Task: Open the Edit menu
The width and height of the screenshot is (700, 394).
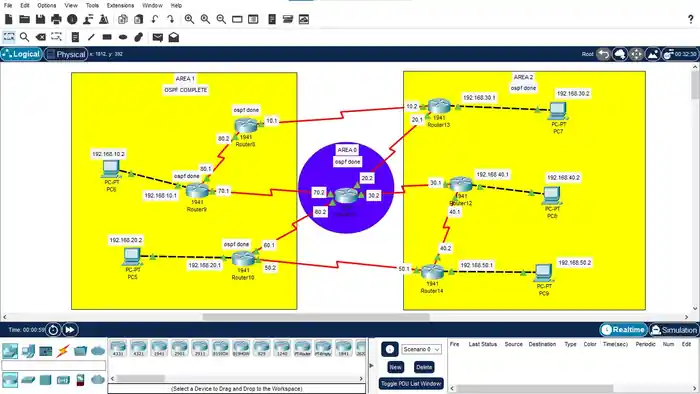Action: 25,5
